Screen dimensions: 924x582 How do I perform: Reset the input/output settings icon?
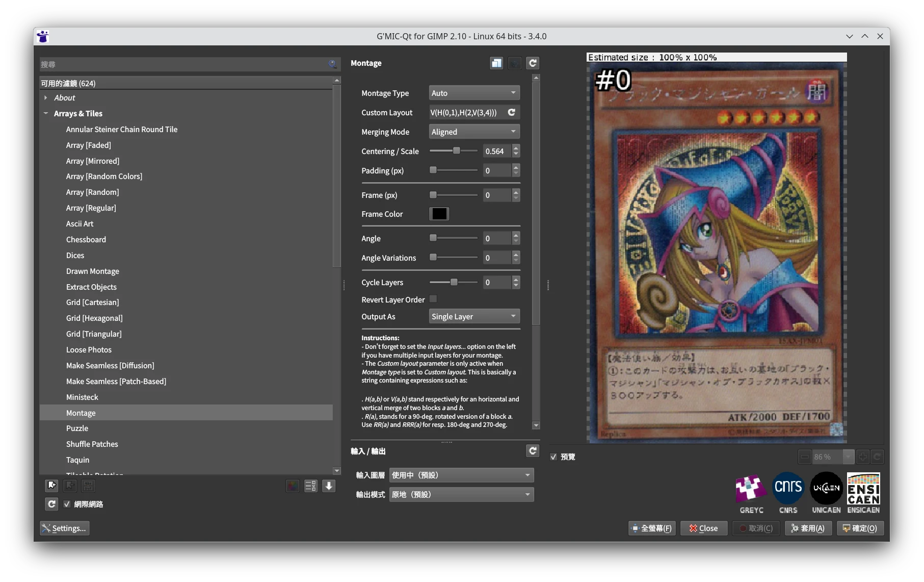533,450
